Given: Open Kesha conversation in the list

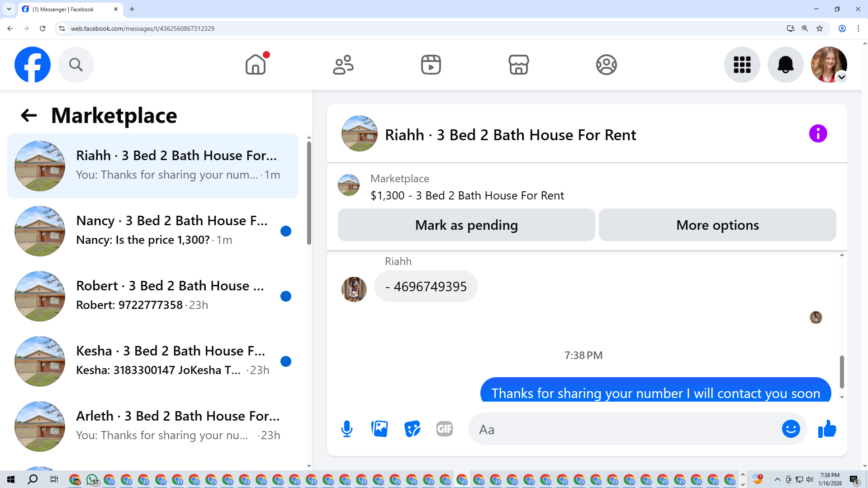Looking at the screenshot, I should click(x=153, y=361).
